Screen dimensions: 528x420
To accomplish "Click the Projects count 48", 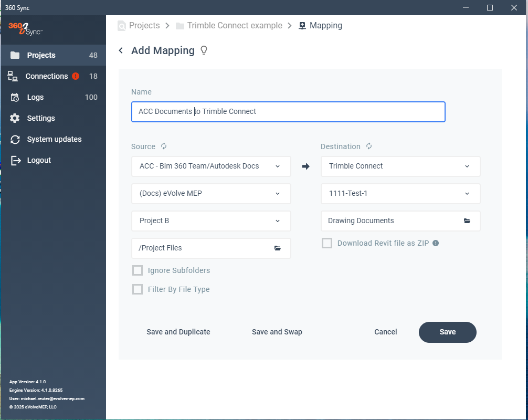I will [93, 55].
